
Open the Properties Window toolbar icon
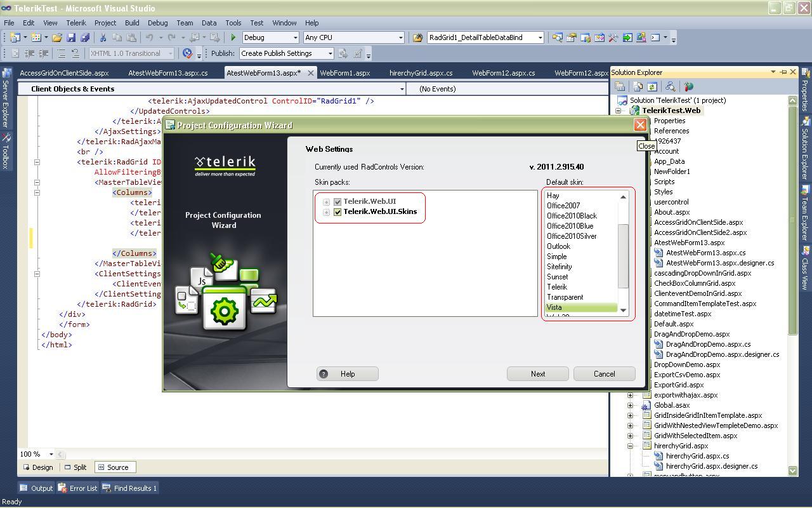point(572,37)
